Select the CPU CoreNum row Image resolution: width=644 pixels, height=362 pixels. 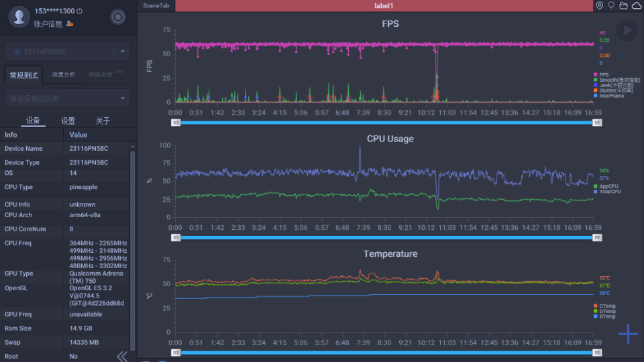[65, 229]
